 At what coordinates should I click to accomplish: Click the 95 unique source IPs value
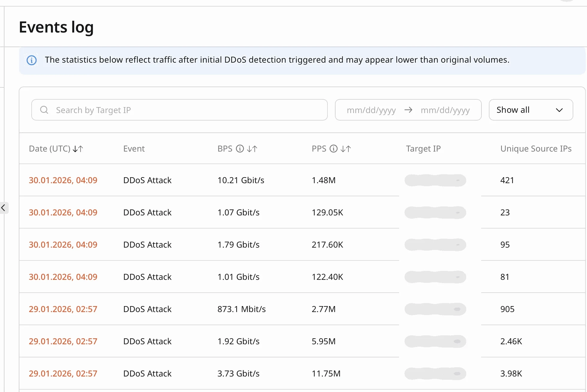pos(505,245)
